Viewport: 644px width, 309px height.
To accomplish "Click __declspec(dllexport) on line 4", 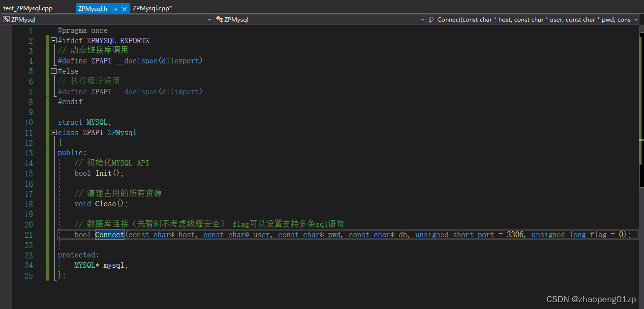I will tap(159, 61).
